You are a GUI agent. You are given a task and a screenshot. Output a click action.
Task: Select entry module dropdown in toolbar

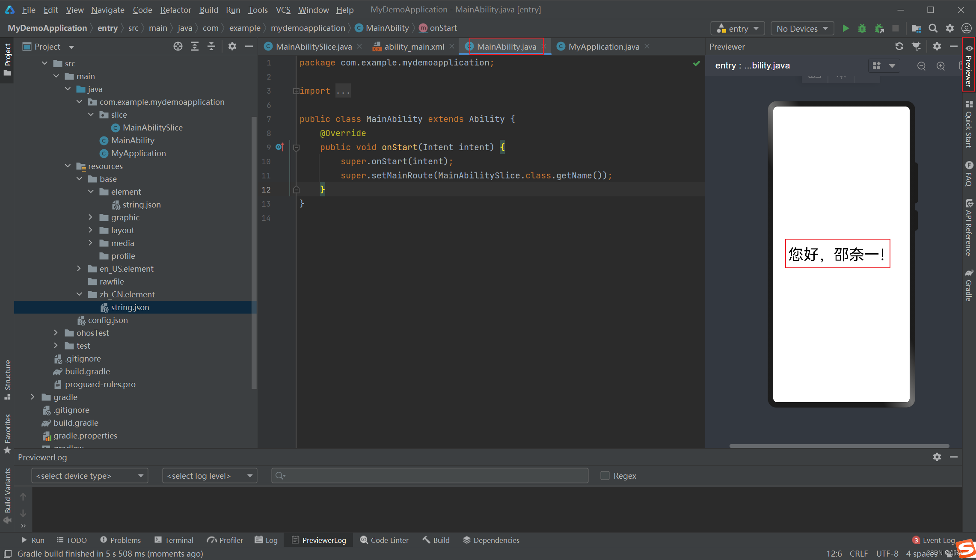click(737, 27)
